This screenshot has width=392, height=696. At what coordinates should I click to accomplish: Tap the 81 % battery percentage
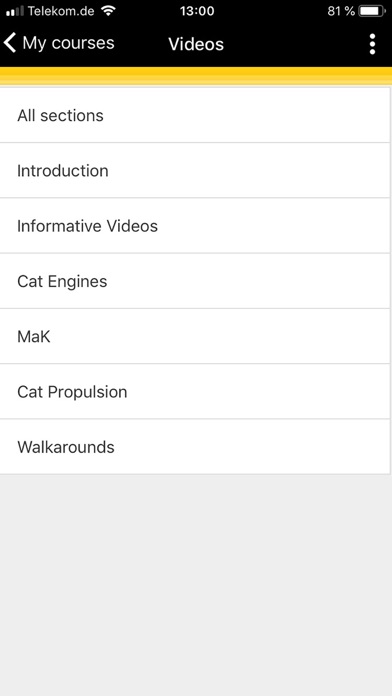341,11
